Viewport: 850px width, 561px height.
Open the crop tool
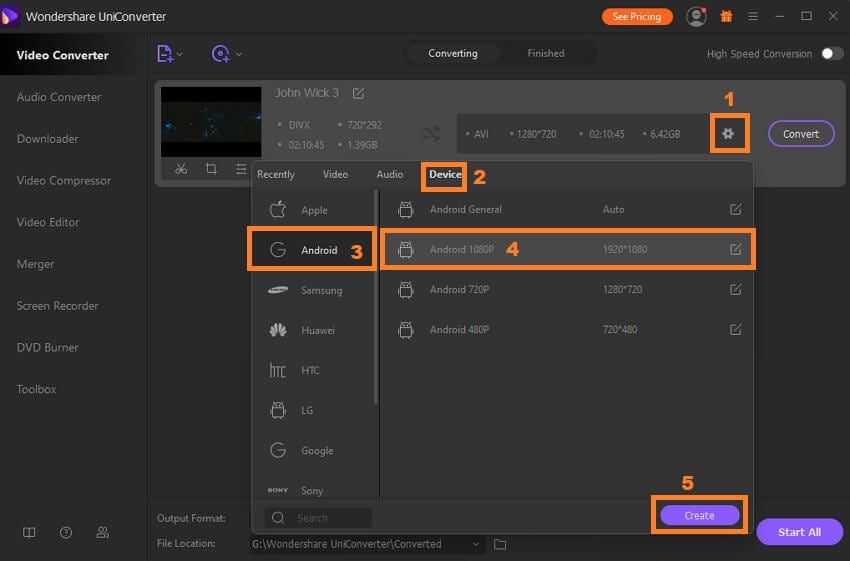click(x=211, y=169)
